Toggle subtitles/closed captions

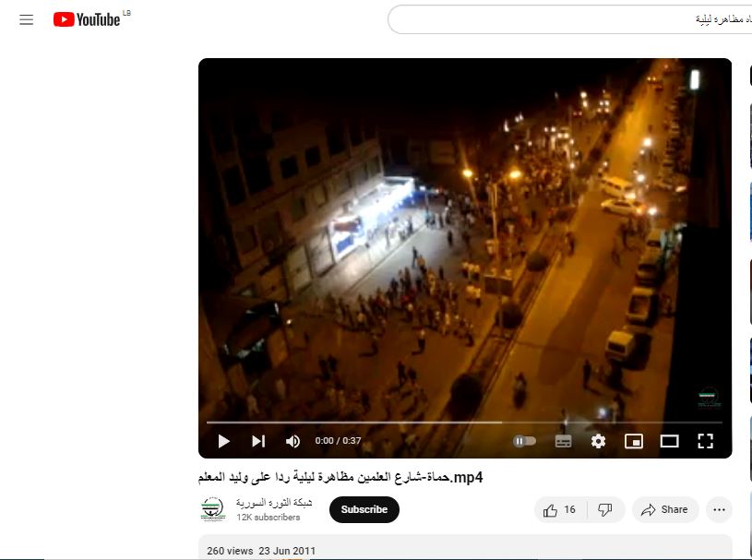[x=563, y=441]
